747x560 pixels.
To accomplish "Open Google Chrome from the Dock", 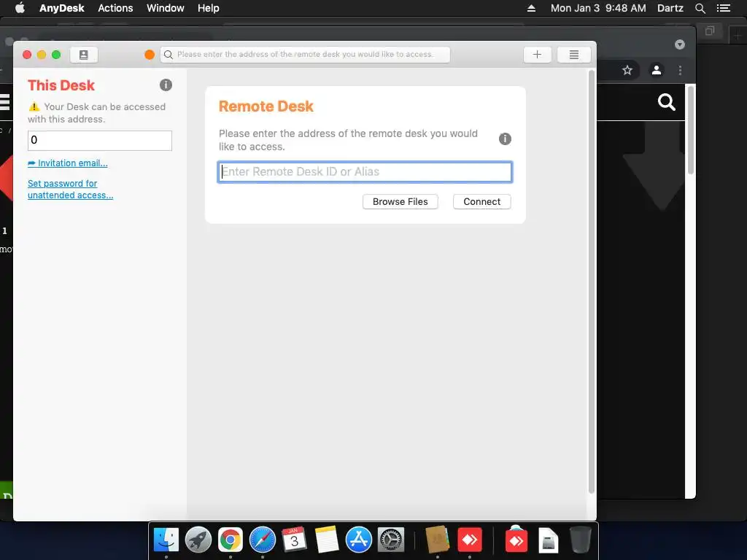I will [x=230, y=540].
